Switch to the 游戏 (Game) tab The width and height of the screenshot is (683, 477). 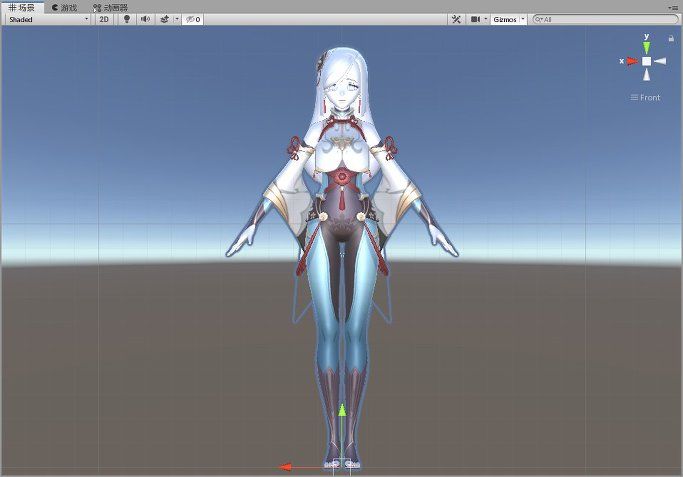pyautogui.click(x=64, y=7)
